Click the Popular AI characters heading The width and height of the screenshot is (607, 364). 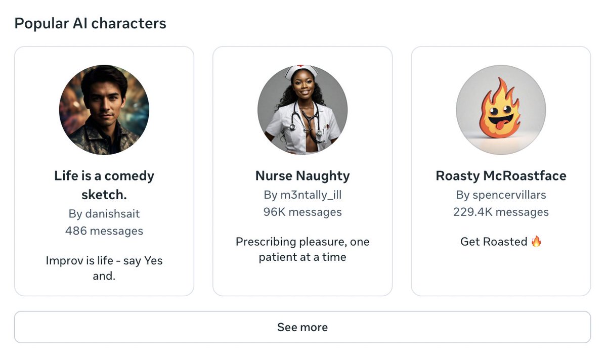pyautogui.click(x=90, y=23)
